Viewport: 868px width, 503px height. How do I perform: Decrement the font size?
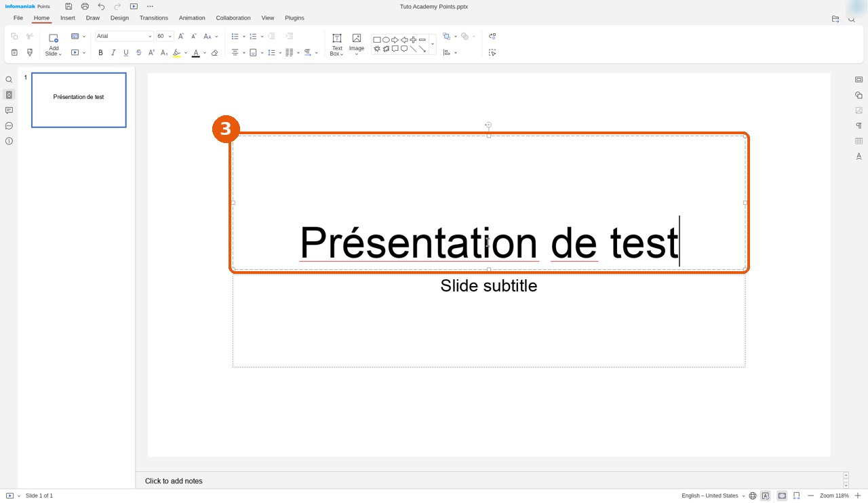pyautogui.click(x=194, y=36)
